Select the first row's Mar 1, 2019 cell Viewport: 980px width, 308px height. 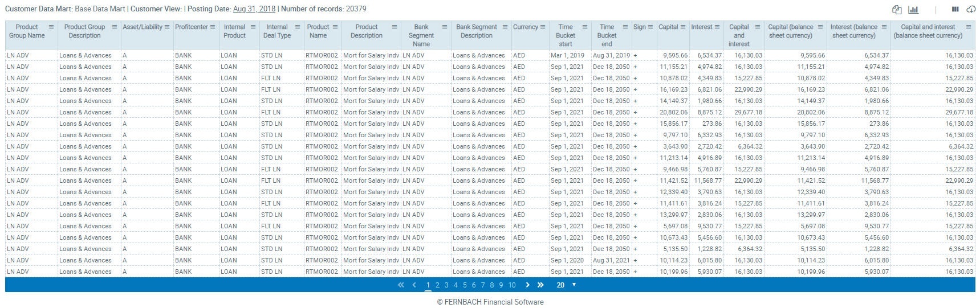(x=567, y=56)
